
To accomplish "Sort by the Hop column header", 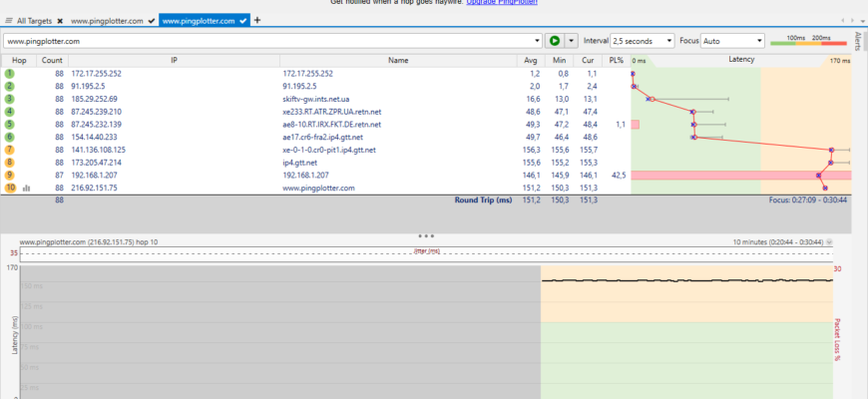I will (x=19, y=60).
